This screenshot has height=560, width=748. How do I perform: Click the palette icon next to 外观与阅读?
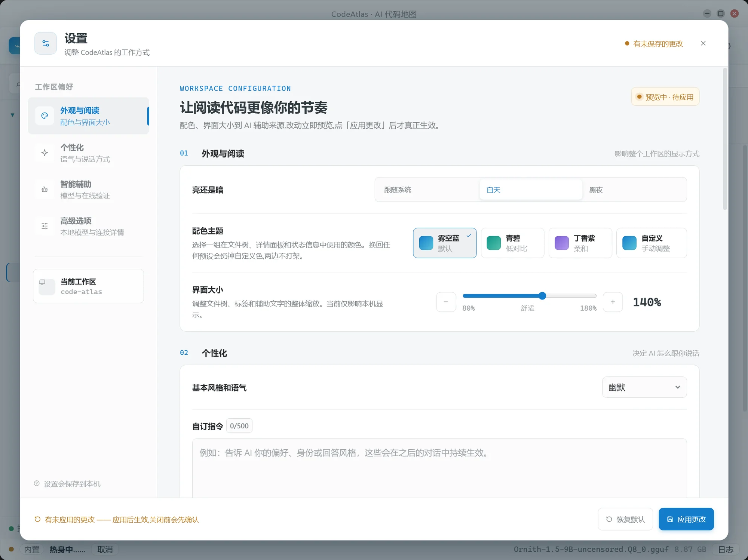tap(45, 116)
